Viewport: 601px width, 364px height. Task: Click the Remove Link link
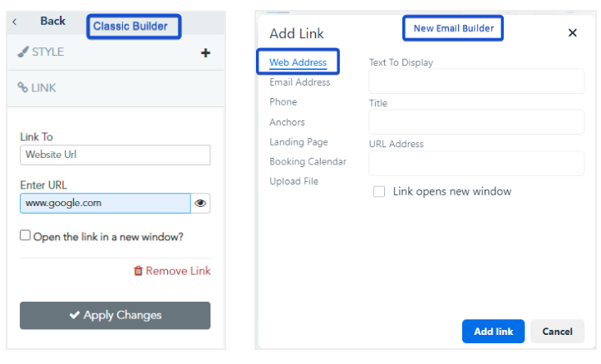[x=172, y=271]
